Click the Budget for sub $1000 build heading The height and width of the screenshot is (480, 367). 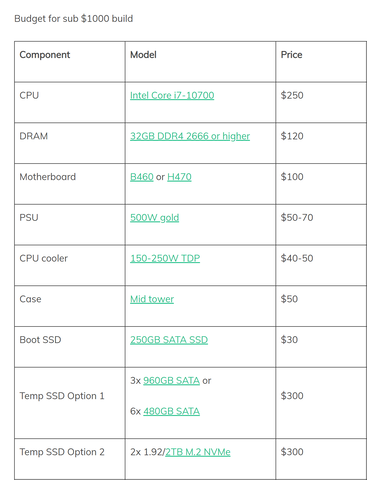tap(74, 19)
